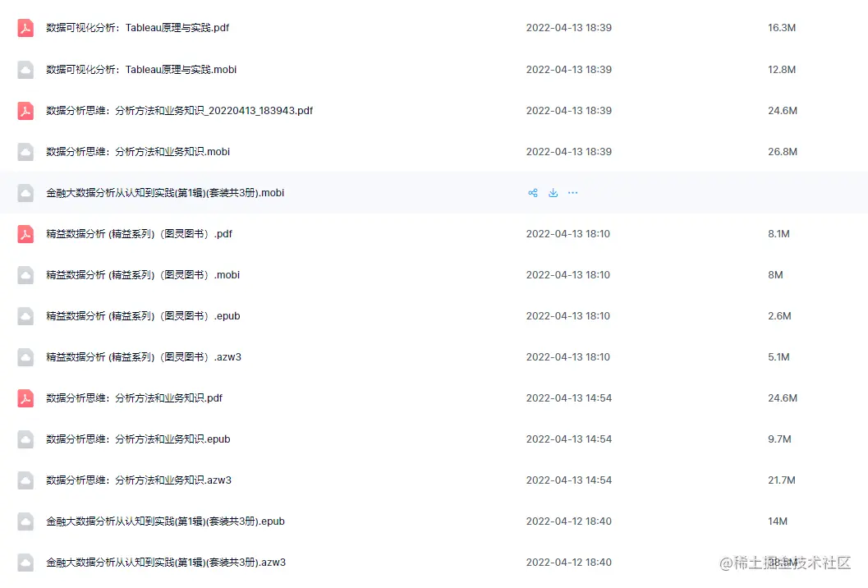This screenshot has width=868, height=588.
Task: Click date 2022-04-13 18:39 of Tableau .pdf row
Action: [568, 28]
